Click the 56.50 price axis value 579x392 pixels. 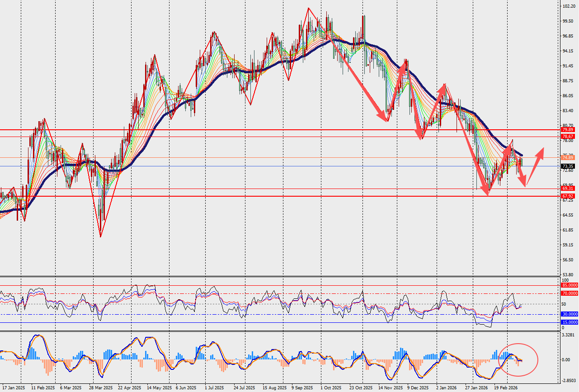[x=568, y=260]
